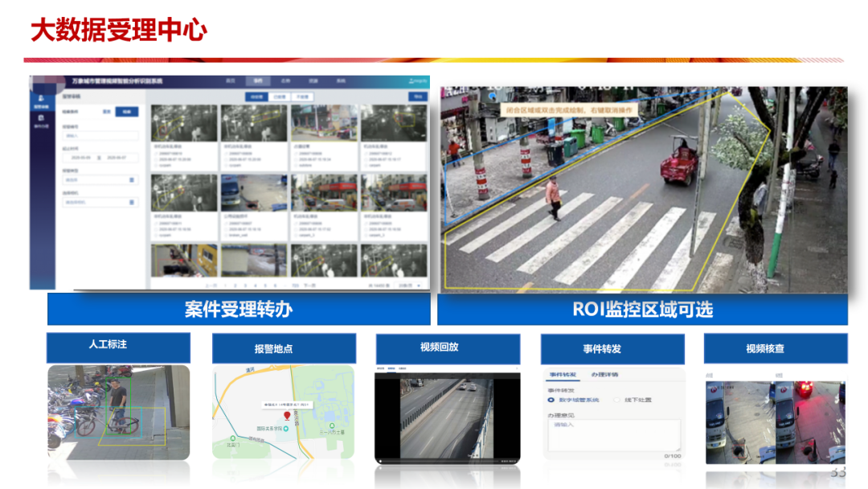Click the 重置 reset link
Viewport: 868px width, 489px height.
(107, 112)
